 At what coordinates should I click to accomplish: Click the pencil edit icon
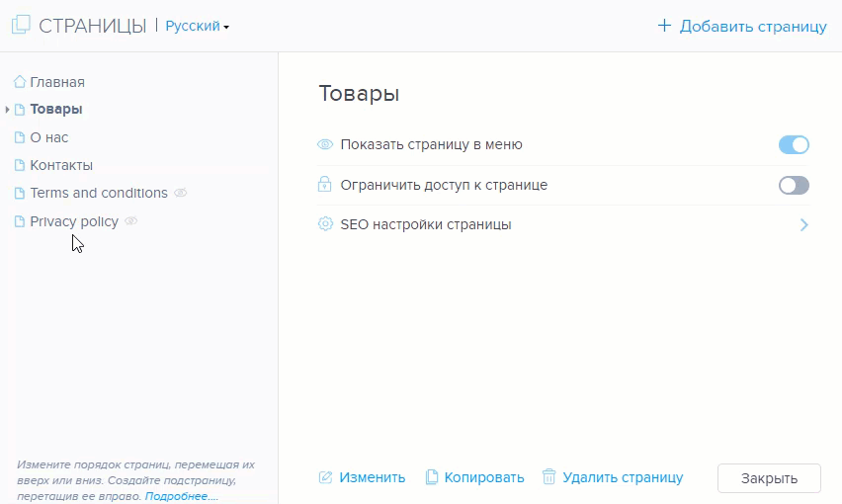[325, 477]
